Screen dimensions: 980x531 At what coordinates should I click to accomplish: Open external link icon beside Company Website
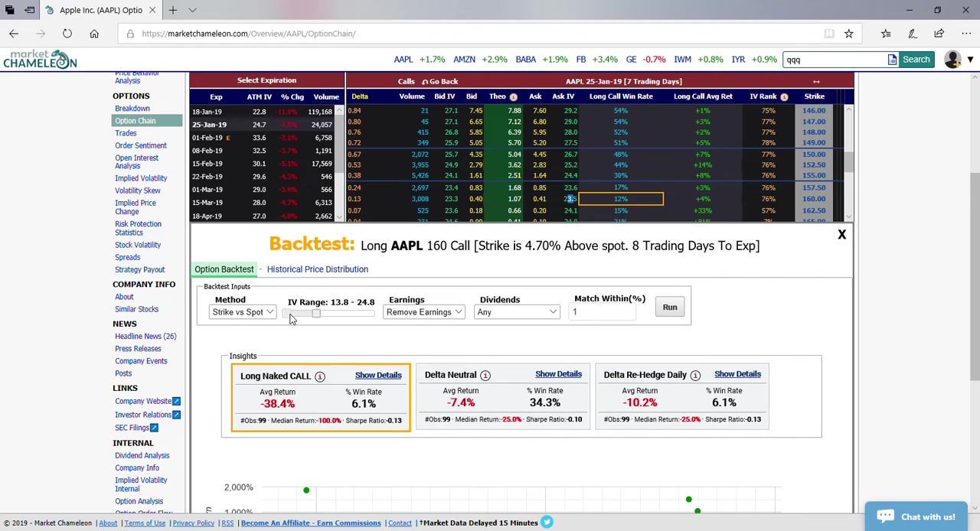coord(176,401)
